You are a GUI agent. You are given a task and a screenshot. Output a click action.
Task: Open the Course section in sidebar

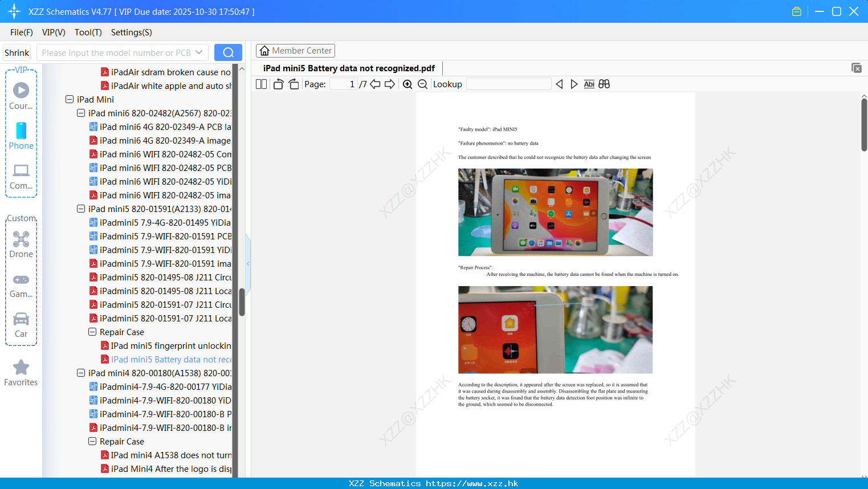(x=21, y=96)
